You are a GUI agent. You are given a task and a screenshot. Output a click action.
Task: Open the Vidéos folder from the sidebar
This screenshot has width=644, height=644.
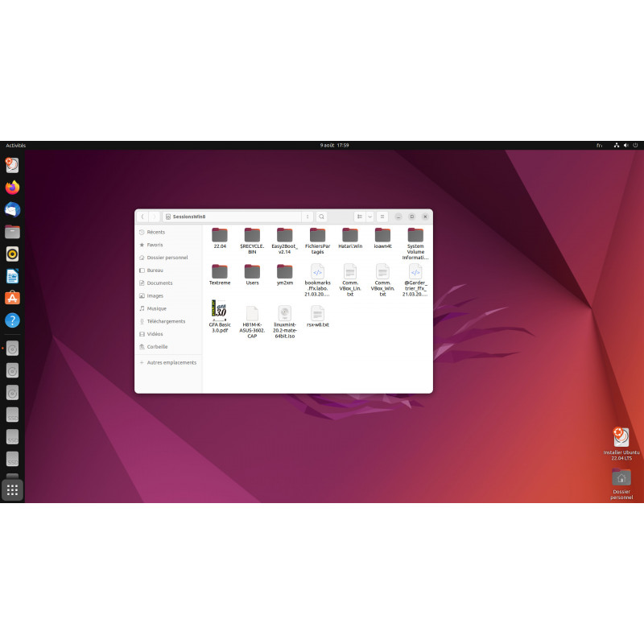pyautogui.click(x=156, y=334)
